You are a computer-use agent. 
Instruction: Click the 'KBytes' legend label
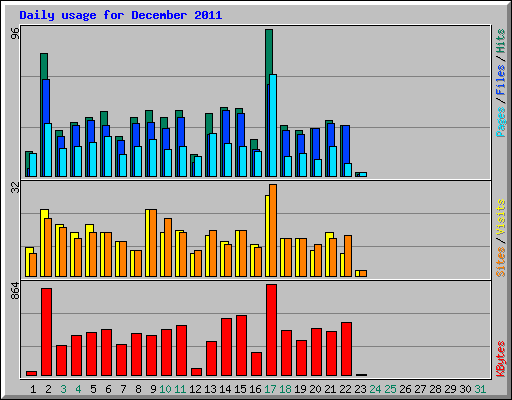(x=500, y=359)
